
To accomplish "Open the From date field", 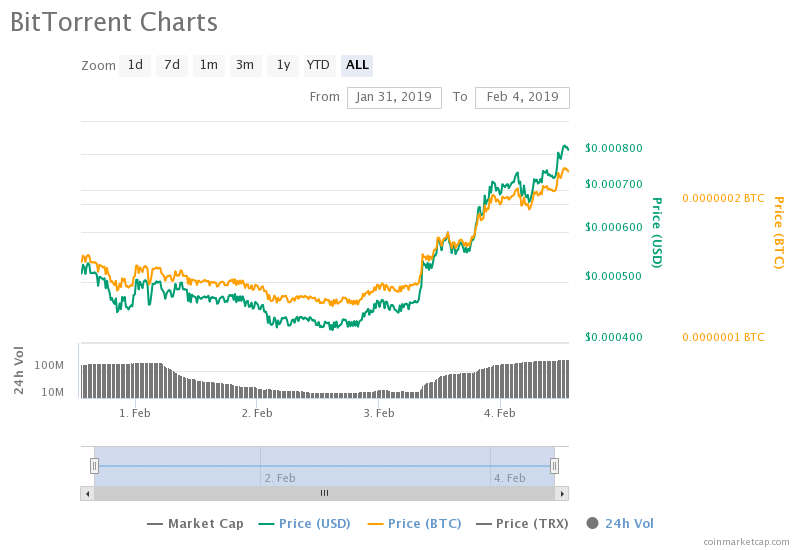I will tap(394, 97).
